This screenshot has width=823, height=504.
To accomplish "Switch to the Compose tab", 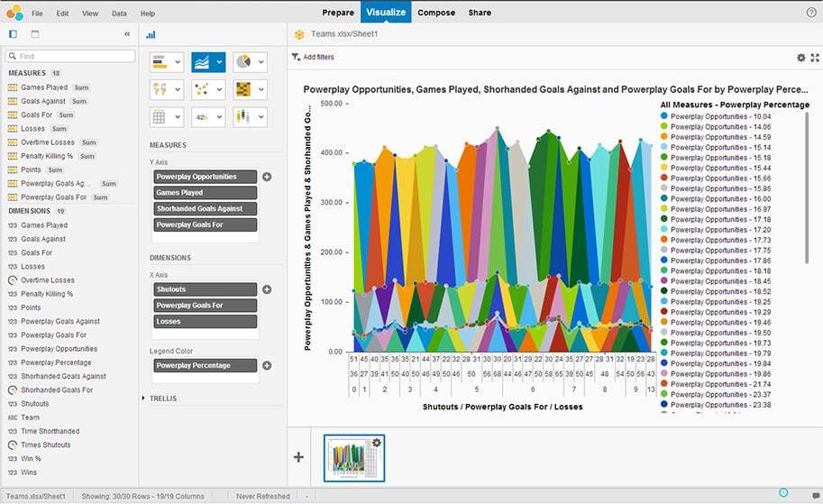I will [435, 13].
